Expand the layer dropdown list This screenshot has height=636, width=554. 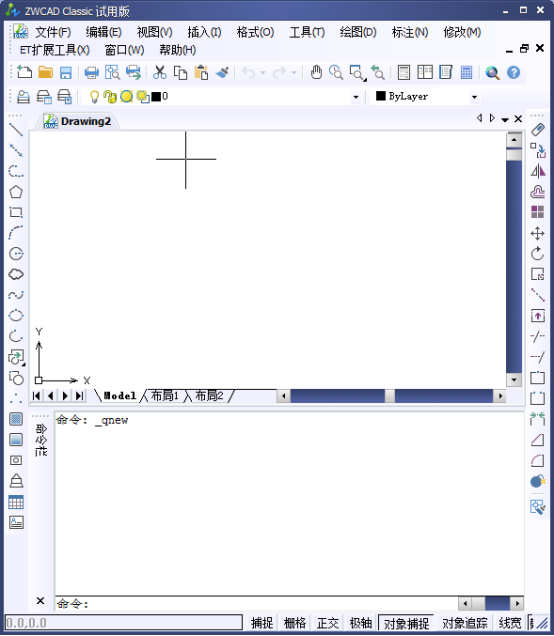[356, 97]
